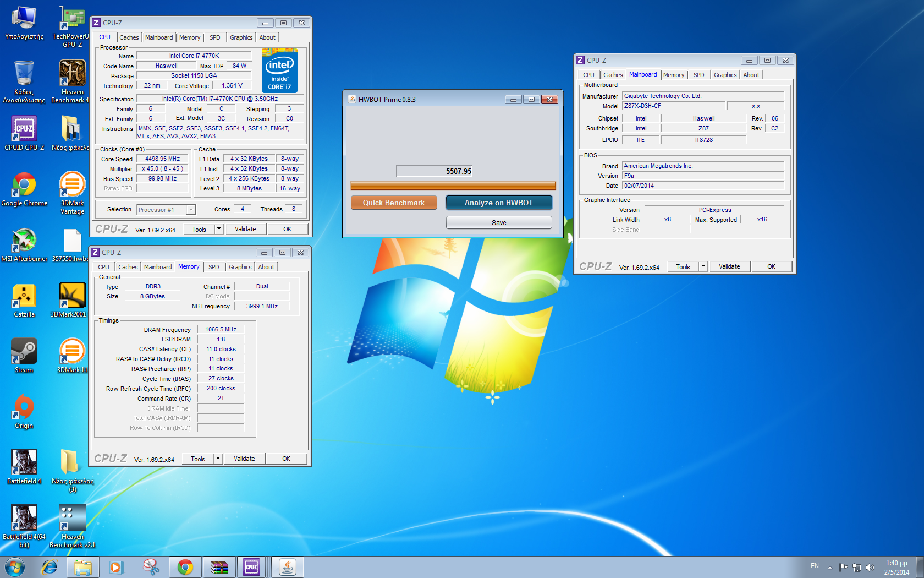Open the Recycle Bin desktop icon
Screen dimensions: 924x578
point(24,81)
